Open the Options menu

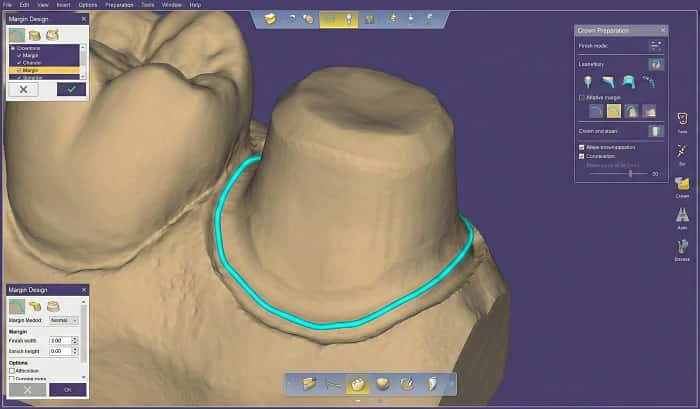coord(88,5)
